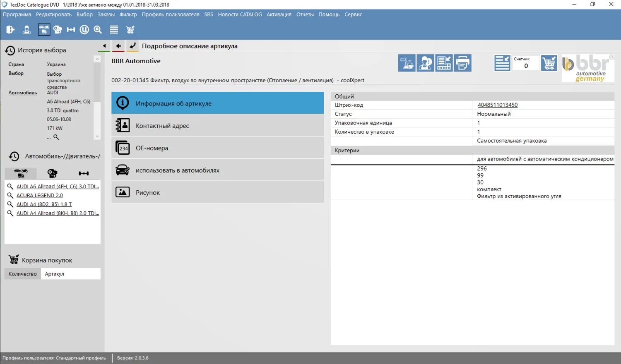Open ACURA LEGEND 2.0 link
The width and height of the screenshot is (621, 364).
[40, 195]
